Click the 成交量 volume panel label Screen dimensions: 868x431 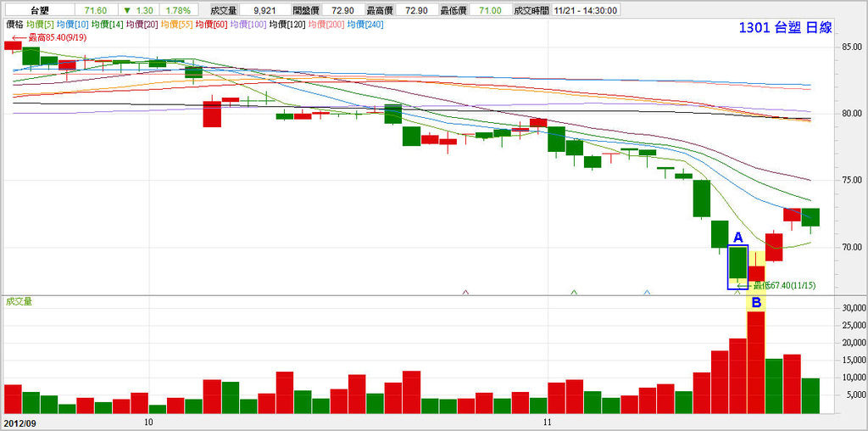point(17,301)
